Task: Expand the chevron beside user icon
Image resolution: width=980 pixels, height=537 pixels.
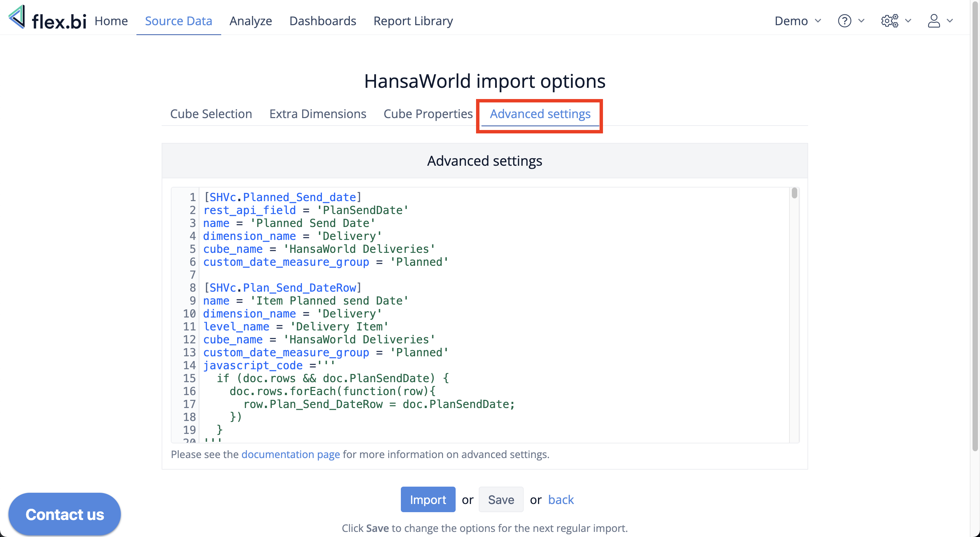Action: click(950, 20)
